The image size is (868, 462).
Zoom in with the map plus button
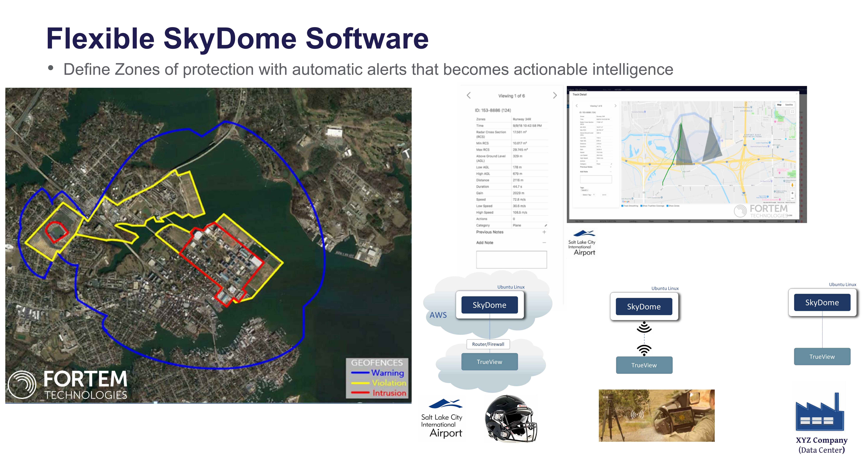pos(792,193)
